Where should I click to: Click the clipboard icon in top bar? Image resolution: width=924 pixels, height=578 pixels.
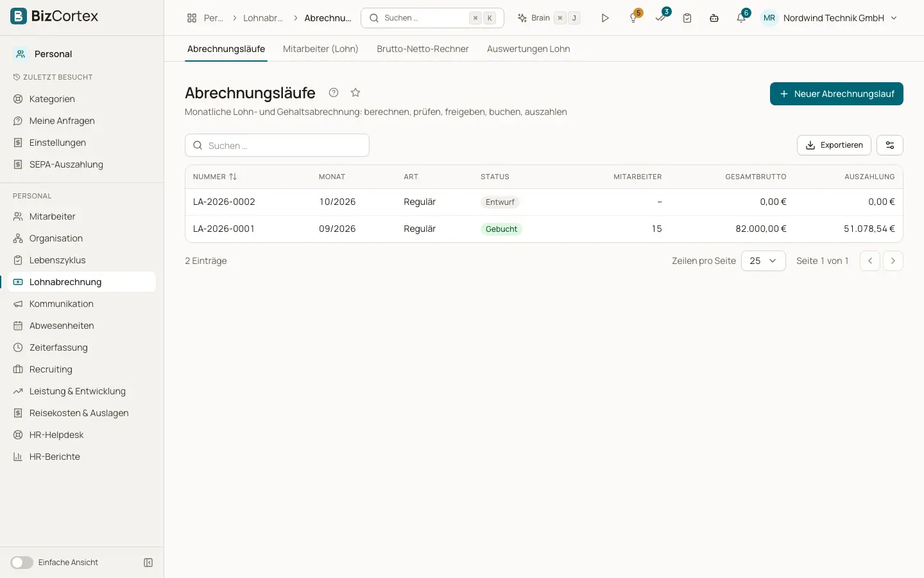point(687,18)
